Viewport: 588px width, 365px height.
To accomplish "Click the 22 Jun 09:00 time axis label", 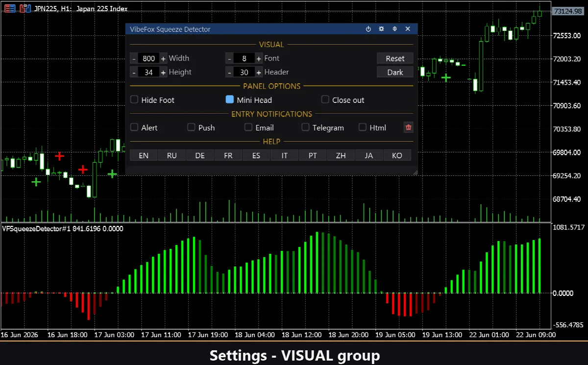I will point(536,335).
